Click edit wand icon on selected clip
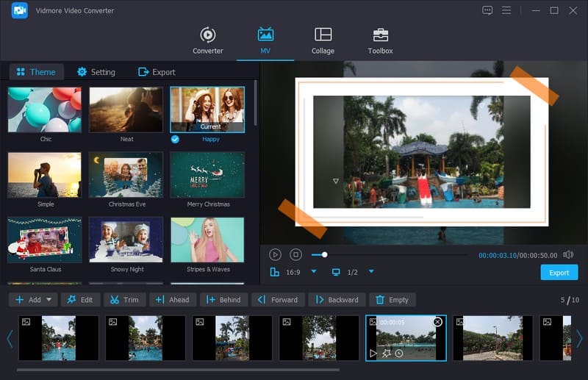The image size is (588, 380). (x=387, y=353)
